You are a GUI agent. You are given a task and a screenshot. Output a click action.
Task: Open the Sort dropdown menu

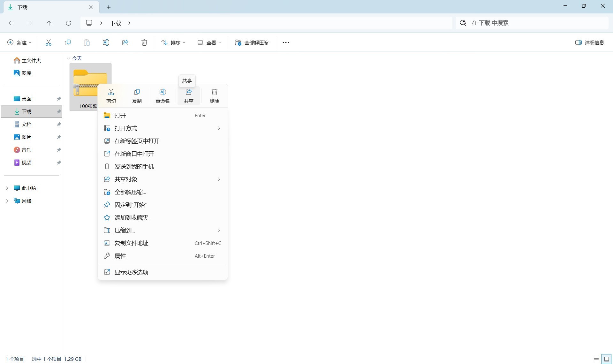point(173,42)
